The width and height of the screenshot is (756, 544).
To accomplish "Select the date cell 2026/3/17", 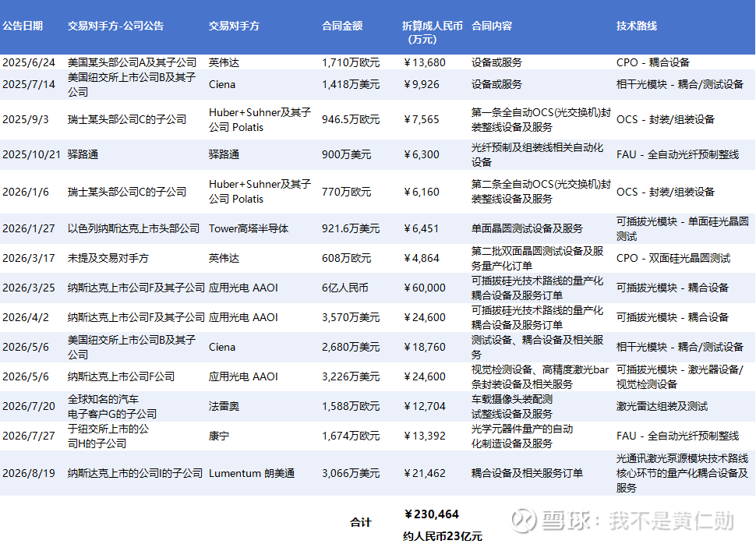I will 29,259.
